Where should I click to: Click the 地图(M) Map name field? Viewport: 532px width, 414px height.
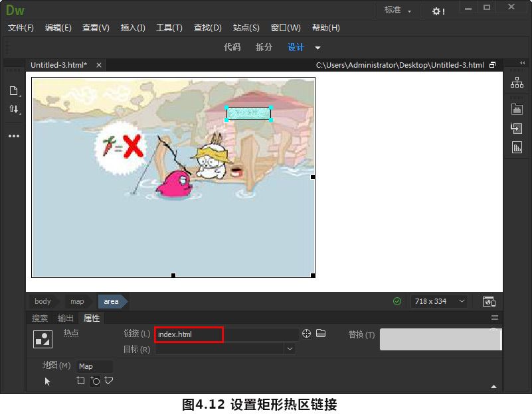coord(95,366)
